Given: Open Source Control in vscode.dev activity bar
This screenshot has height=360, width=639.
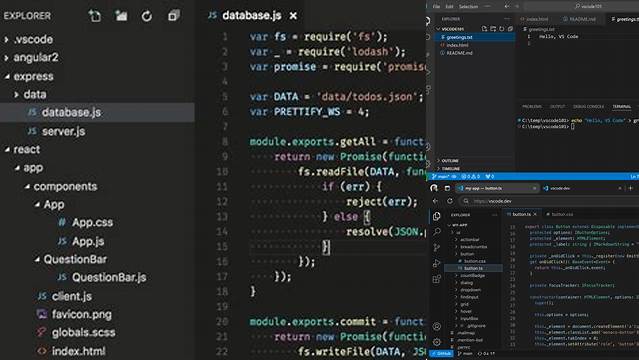Looking at the screenshot, I should pyautogui.click(x=437, y=247).
